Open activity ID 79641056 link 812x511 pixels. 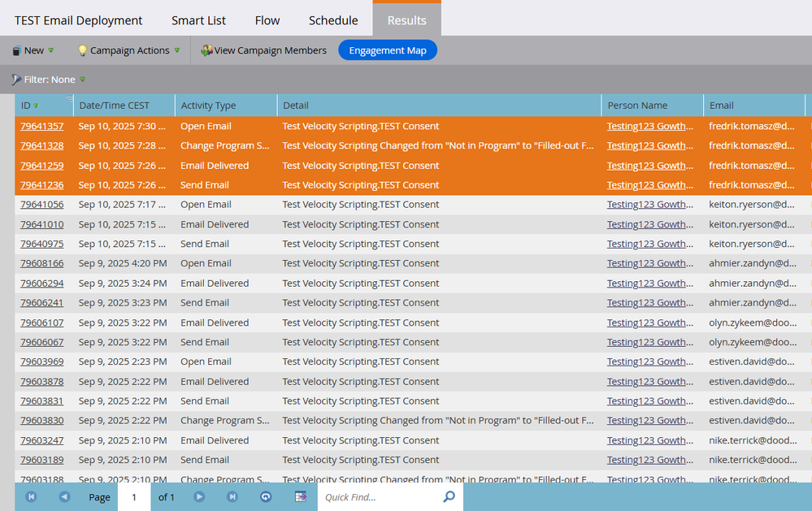coord(42,205)
